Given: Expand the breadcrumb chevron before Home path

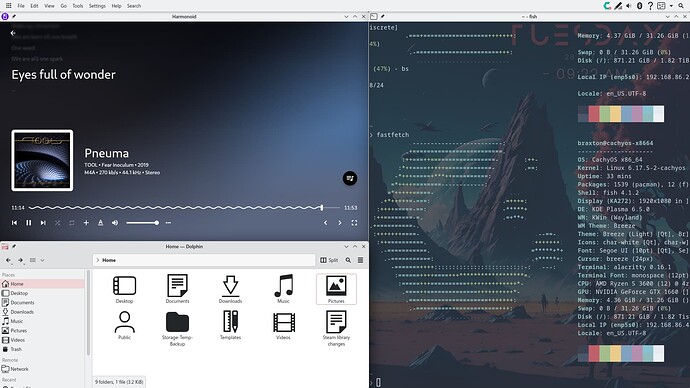Looking at the screenshot, I should click(x=98, y=260).
